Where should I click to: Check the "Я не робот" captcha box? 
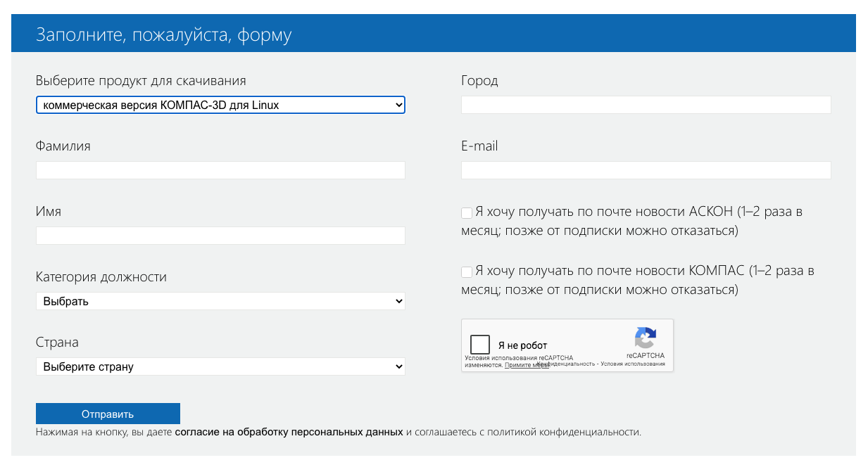(480, 345)
